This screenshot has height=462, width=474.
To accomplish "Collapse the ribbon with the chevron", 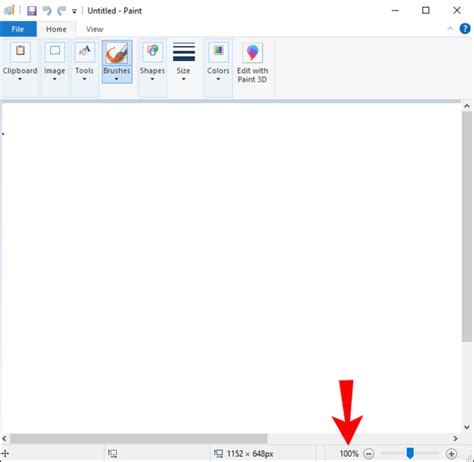I will click(450, 29).
